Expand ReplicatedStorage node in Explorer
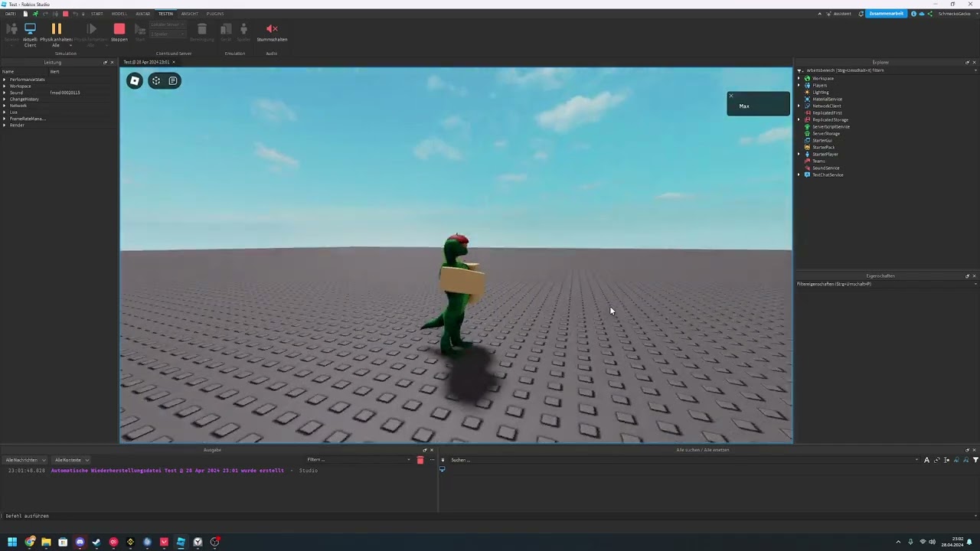The image size is (980, 551). 799,120
